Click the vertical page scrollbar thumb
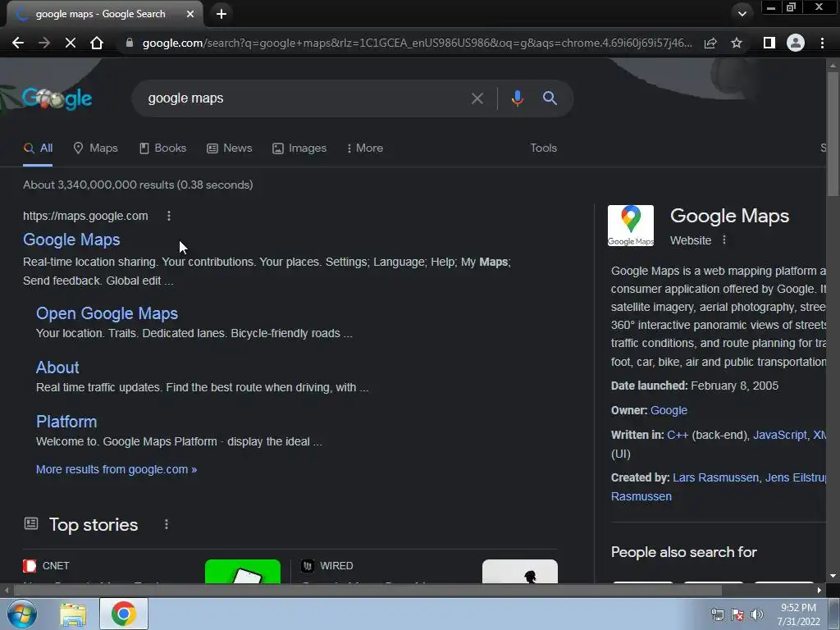 click(833, 134)
